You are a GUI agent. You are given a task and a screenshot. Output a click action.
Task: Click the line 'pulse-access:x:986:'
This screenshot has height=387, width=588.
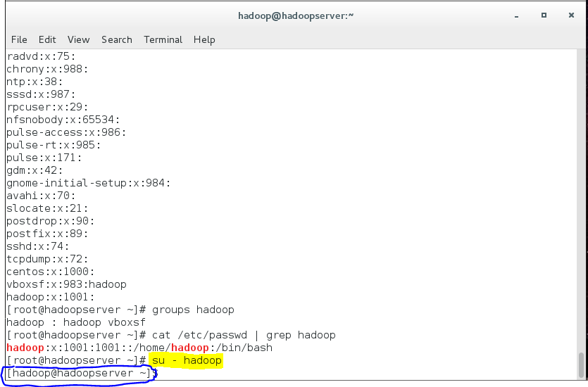click(x=66, y=132)
